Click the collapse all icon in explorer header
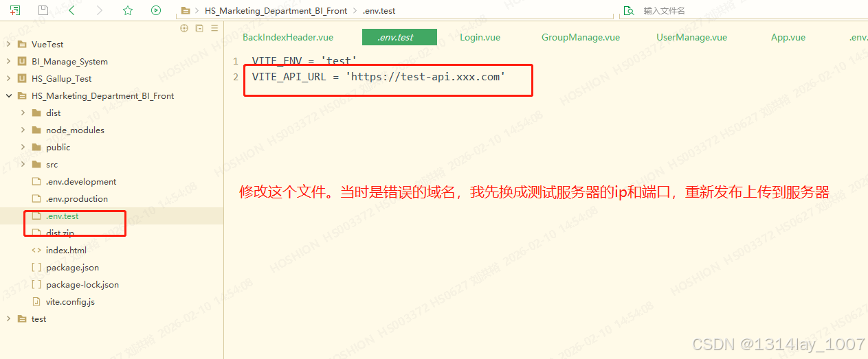 [x=199, y=28]
